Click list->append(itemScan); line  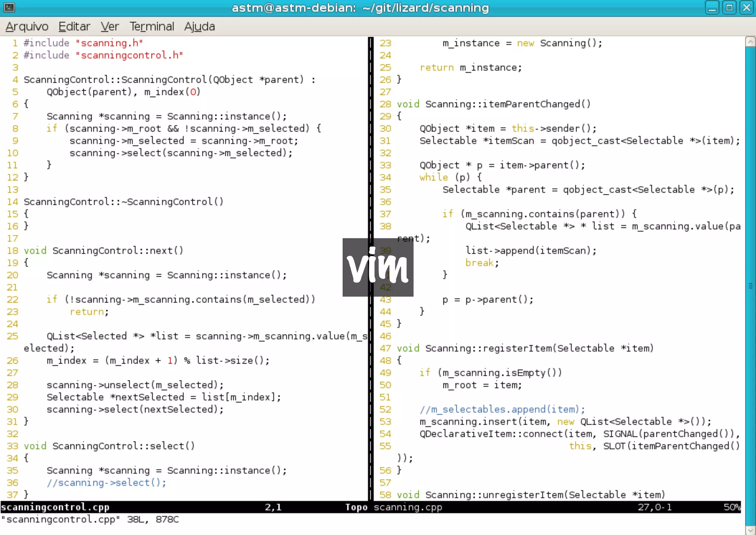coord(531,251)
